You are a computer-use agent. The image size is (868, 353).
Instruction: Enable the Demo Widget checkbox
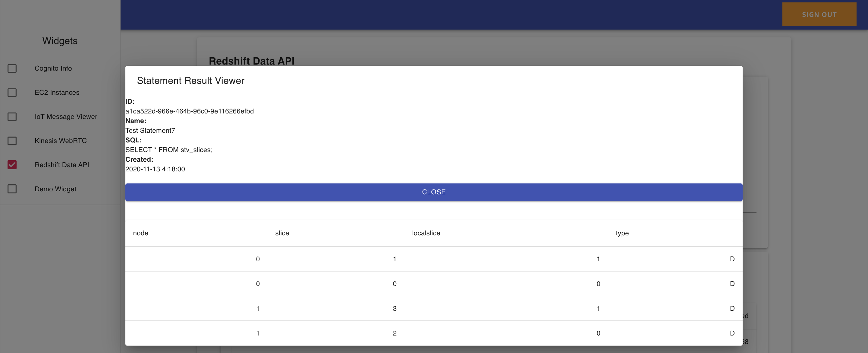point(12,189)
